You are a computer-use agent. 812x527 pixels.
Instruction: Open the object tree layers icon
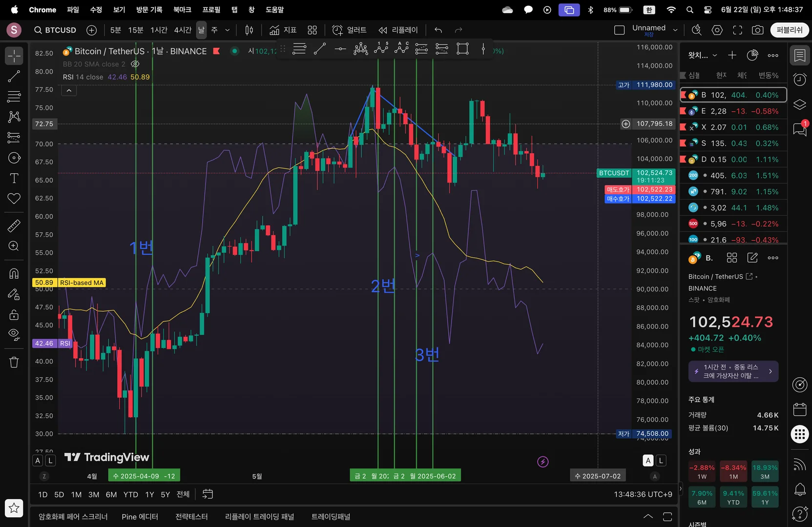(x=800, y=104)
